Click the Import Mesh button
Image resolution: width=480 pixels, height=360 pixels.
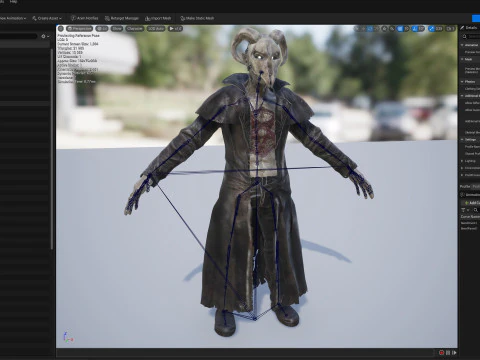(158, 18)
